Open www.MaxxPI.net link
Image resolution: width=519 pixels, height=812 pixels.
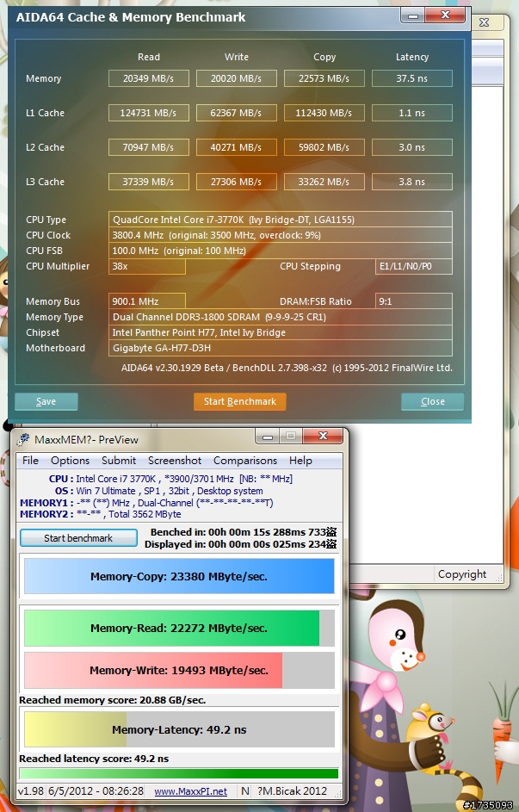coord(190,791)
